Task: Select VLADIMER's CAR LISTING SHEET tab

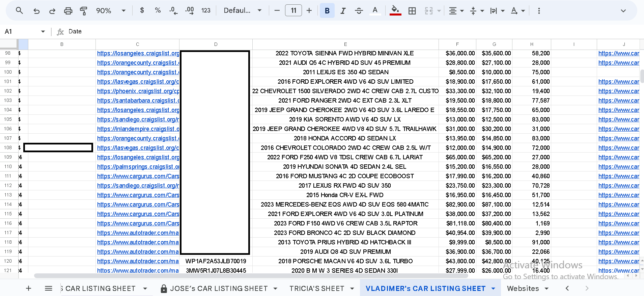Action: 425,289
